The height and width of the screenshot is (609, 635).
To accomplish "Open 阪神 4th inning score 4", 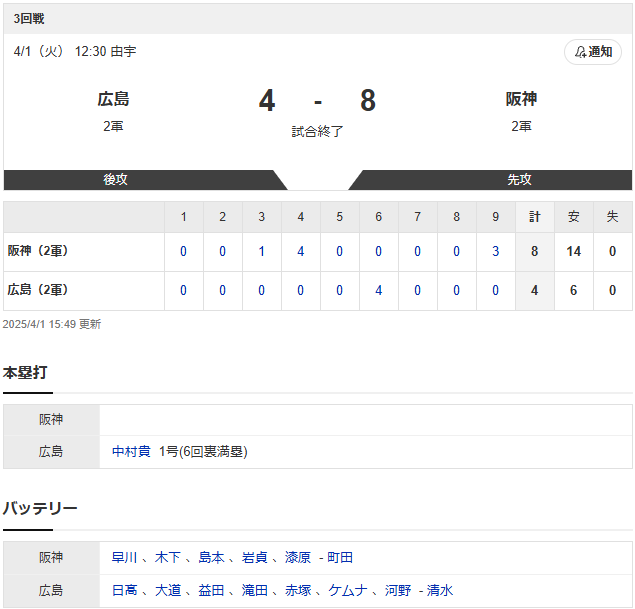I will [x=300, y=251].
